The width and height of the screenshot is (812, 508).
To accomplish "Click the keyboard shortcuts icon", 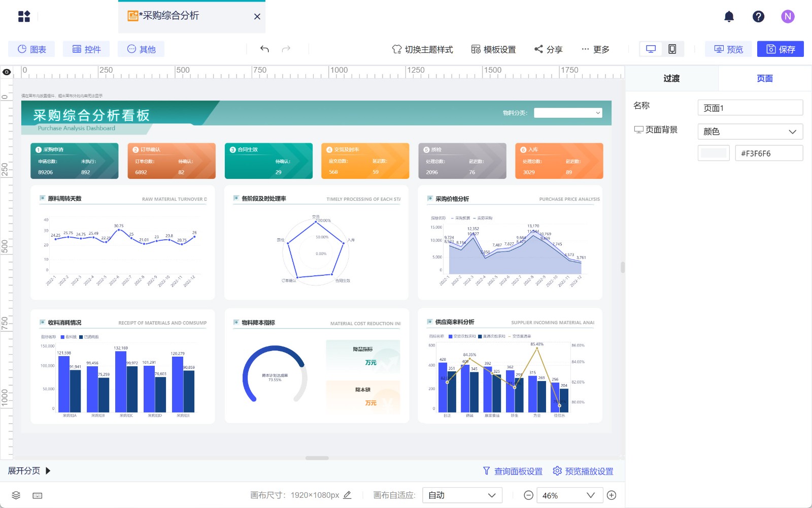I will point(38,495).
